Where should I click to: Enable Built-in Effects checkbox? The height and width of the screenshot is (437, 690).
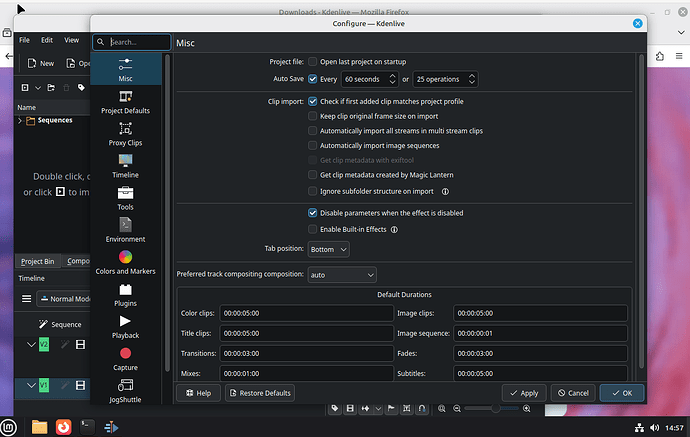click(x=313, y=229)
